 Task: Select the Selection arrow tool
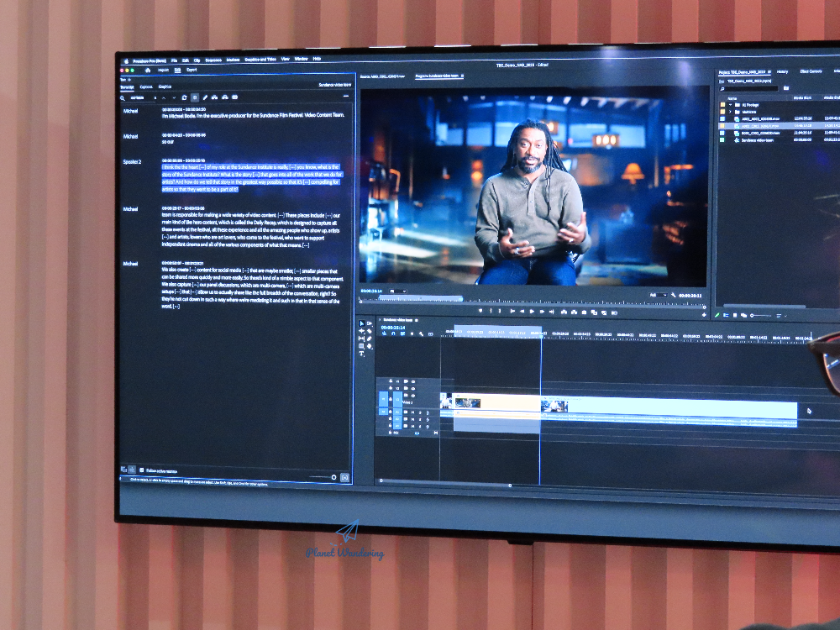pos(361,323)
